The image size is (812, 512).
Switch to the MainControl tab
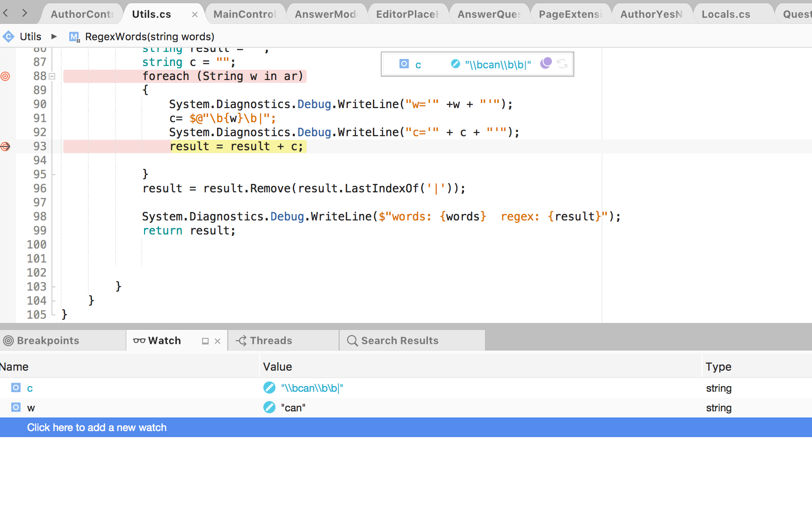[245, 14]
